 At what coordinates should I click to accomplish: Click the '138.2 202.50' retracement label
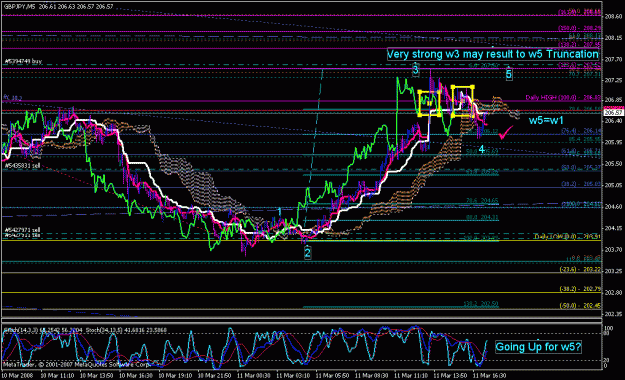click(x=481, y=304)
